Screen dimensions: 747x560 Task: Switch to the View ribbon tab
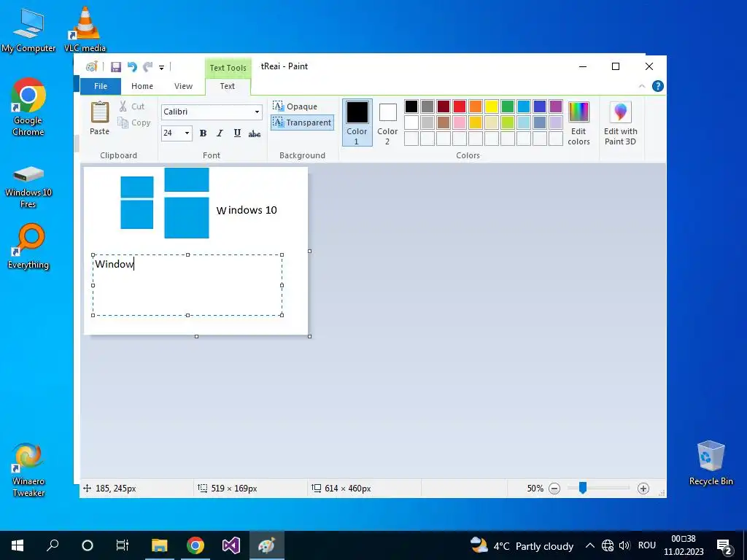click(183, 86)
